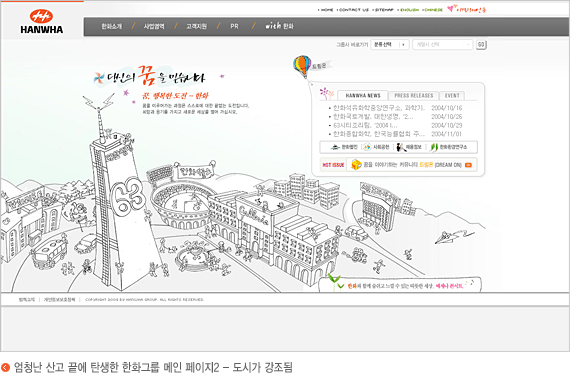This screenshot has width=570, height=390.
Task: Click the orange go arrow in Hot Issue
Action: 468,165
